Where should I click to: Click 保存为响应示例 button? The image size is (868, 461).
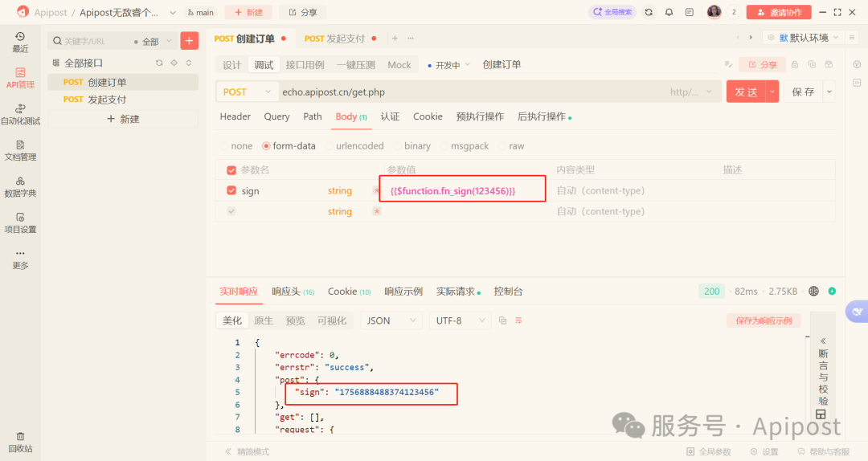[x=764, y=320]
